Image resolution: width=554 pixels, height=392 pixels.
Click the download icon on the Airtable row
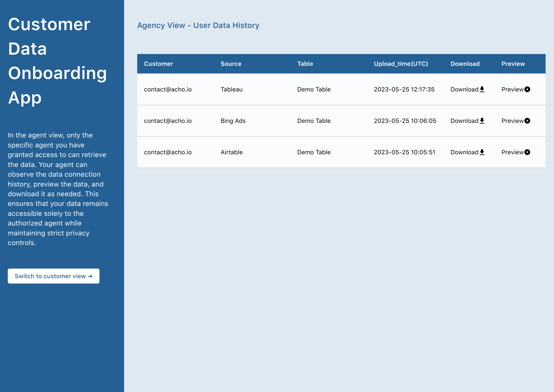click(x=482, y=152)
